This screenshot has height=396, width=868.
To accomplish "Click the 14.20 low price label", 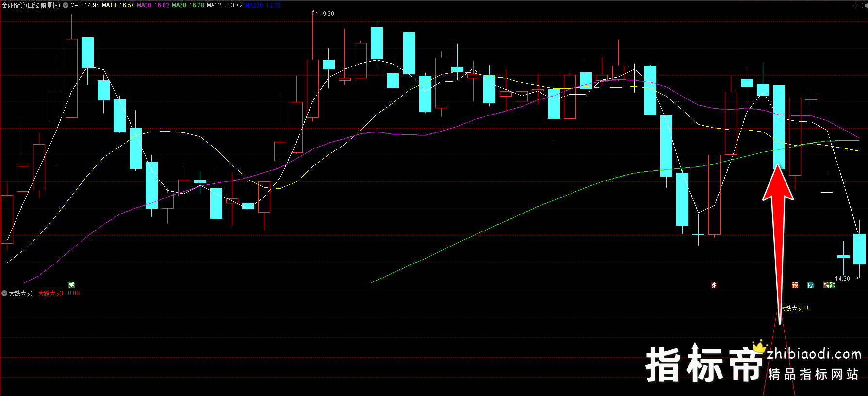I will click(x=842, y=279).
